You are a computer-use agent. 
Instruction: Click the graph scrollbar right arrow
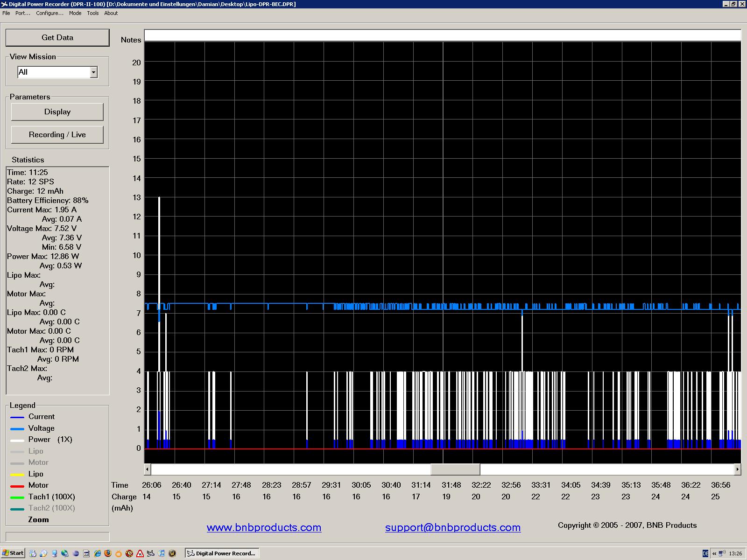tap(738, 469)
